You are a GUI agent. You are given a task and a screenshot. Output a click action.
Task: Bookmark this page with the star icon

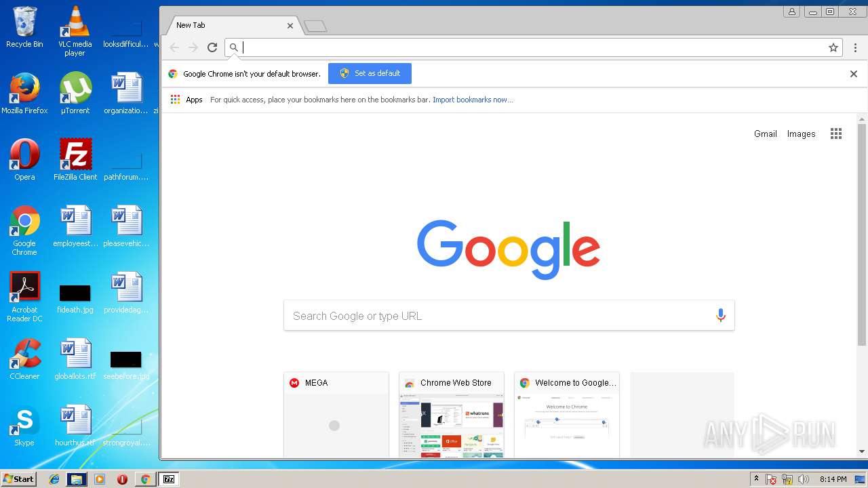833,47
